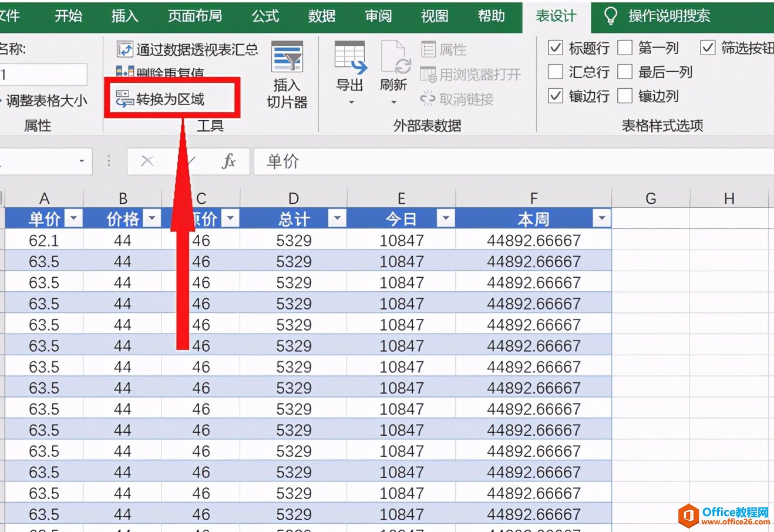Toggle the Header Row (标题行) checkbox
This screenshot has width=774, height=532.
[x=555, y=48]
